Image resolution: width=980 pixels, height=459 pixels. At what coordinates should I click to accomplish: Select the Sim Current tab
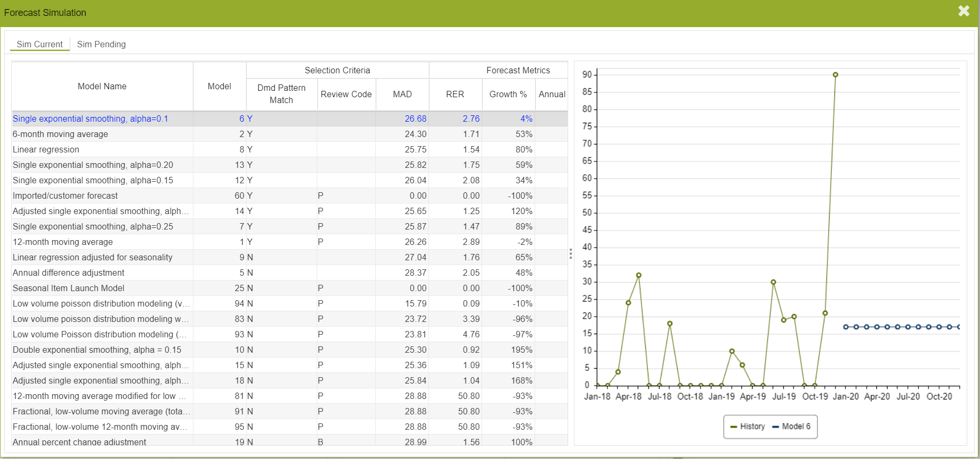[39, 44]
